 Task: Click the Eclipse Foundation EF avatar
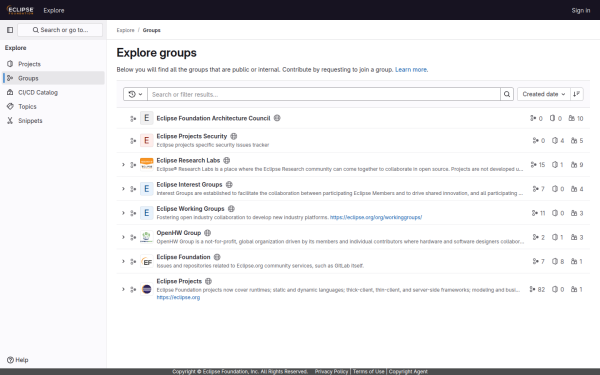[x=147, y=261]
